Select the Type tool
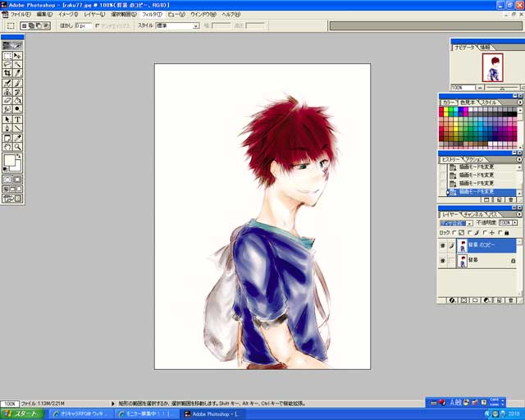 pos(17,119)
